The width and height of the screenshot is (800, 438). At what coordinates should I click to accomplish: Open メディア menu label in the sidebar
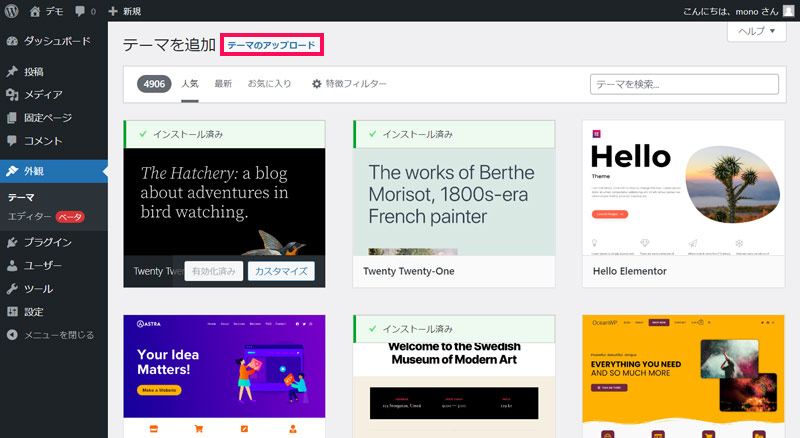43,94
